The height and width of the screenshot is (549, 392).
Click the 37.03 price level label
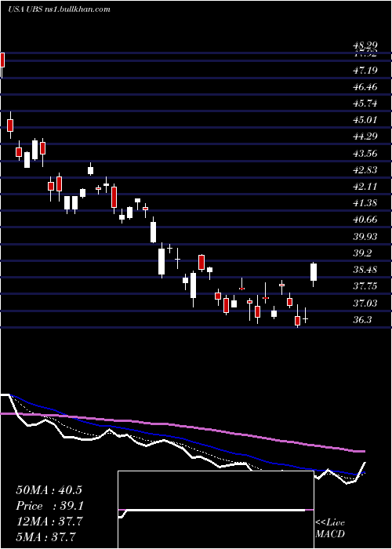365,304
